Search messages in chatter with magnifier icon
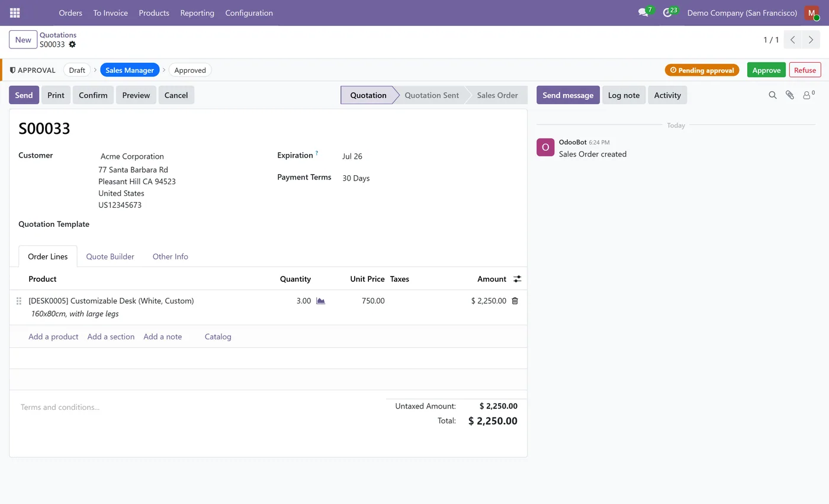The height and width of the screenshot is (504, 829). click(773, 95)
